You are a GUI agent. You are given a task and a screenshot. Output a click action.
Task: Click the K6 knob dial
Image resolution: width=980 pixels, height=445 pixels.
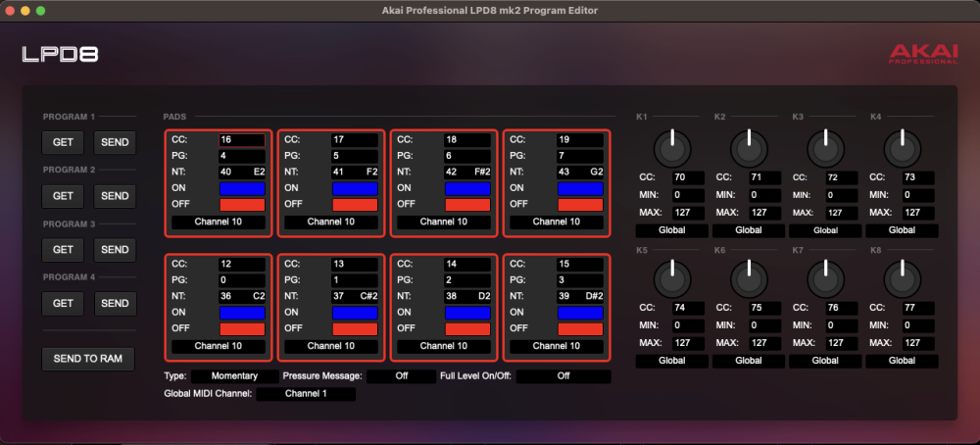[749, 278]
